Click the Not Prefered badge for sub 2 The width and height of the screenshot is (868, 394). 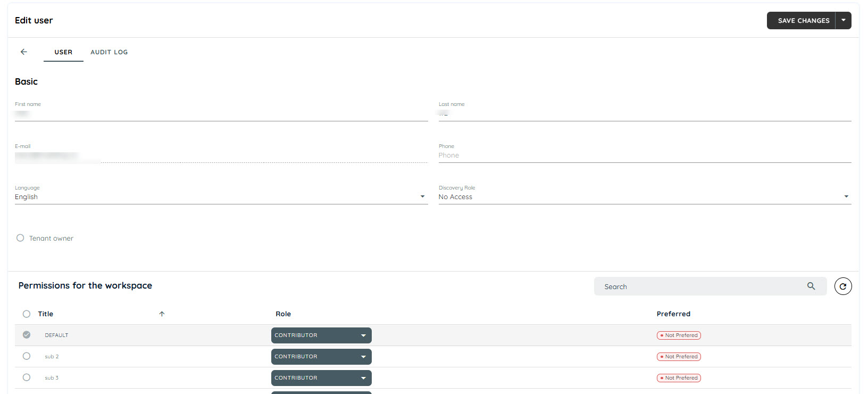tap(679, 357)
